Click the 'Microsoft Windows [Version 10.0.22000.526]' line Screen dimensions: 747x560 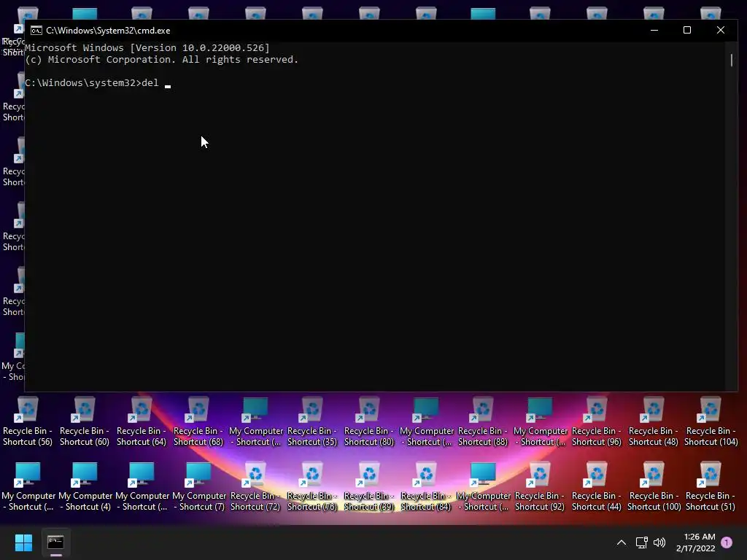point(147,47)
